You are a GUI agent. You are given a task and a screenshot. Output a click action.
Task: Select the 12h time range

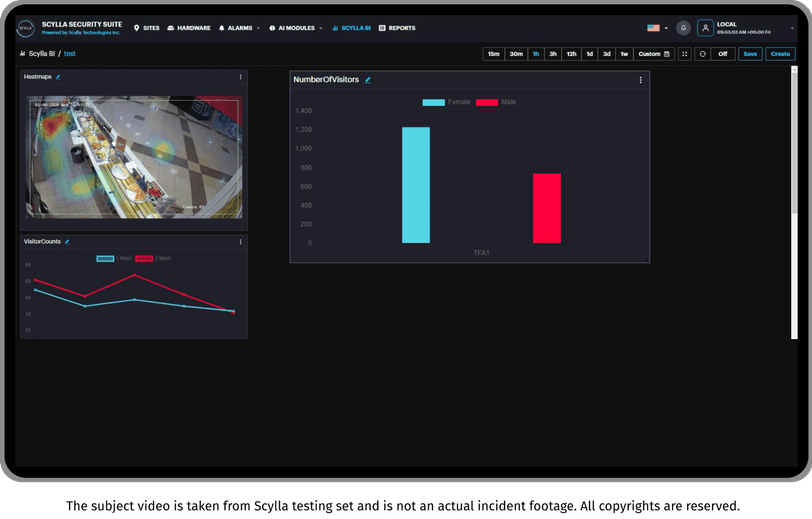point(572,54)
